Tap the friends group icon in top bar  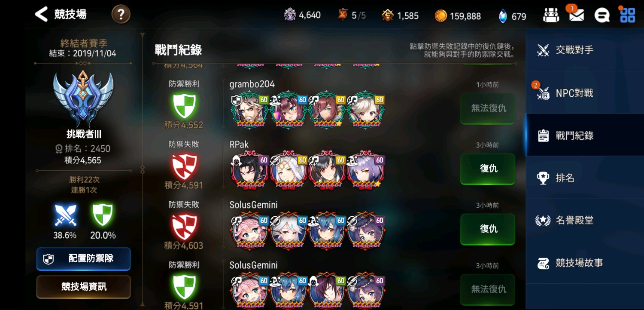551,15
